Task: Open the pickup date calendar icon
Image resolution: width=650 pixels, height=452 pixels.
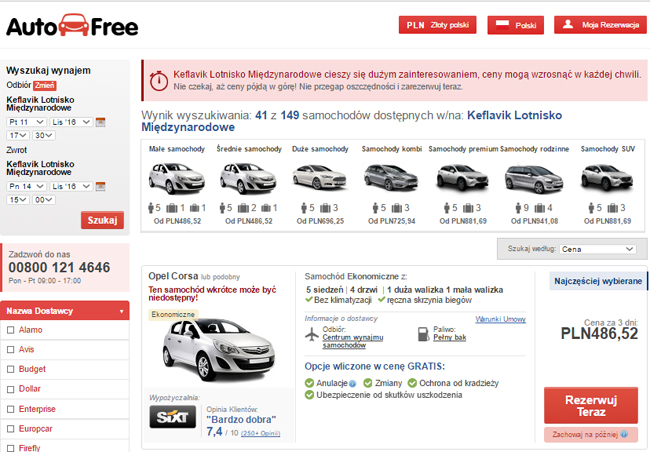Action: click(100, 122)
